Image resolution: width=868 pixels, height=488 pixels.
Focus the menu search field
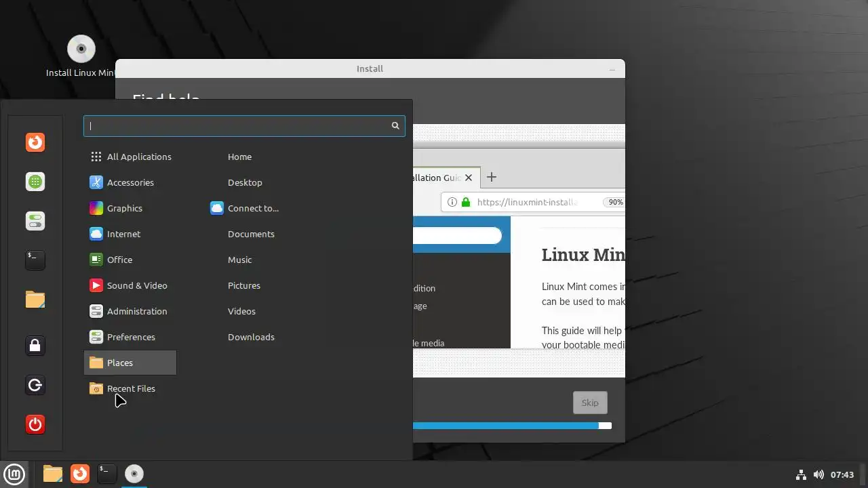click(x=244, y=125)
